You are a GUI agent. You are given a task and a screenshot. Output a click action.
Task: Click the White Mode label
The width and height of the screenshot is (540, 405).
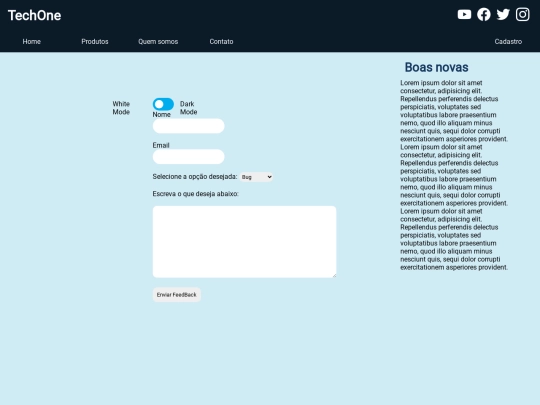[x=121, y=108]
